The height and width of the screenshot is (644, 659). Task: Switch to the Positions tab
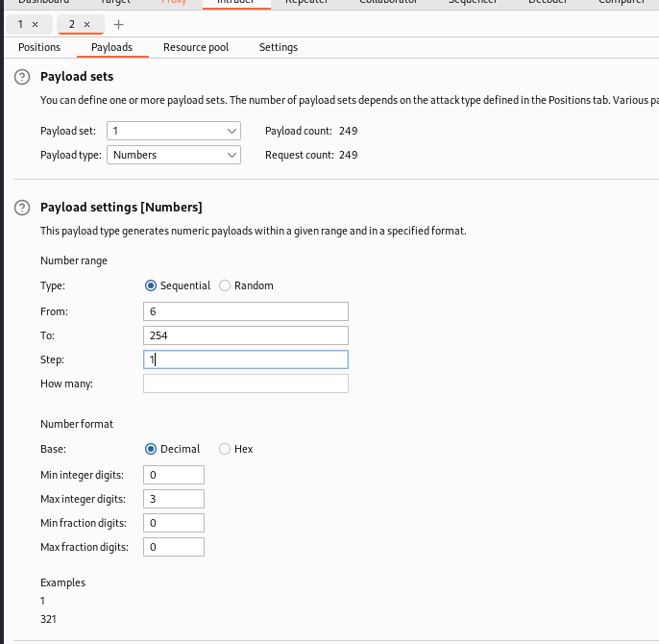39,47
